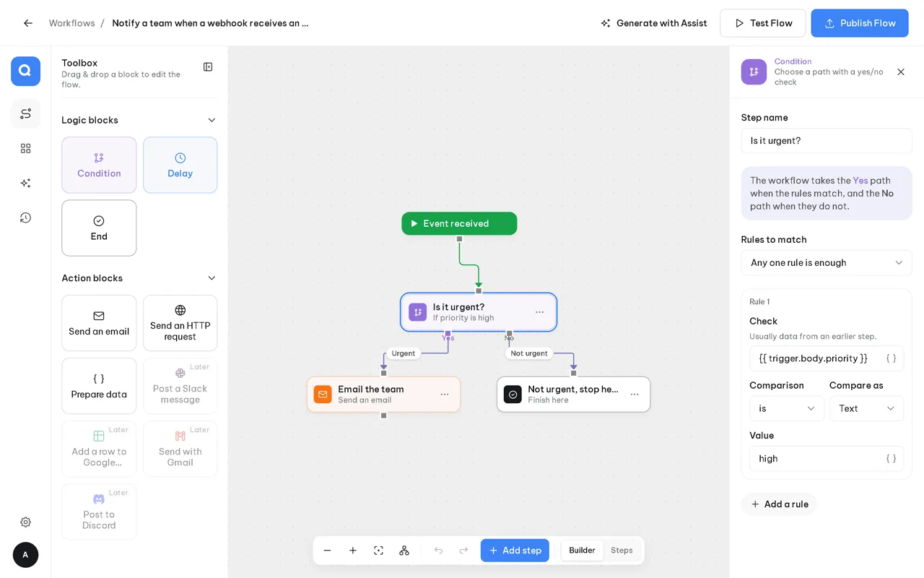This screenshot has width=924, height=578.
Task: Click the Add step button
Action: [x=515, y=551]
